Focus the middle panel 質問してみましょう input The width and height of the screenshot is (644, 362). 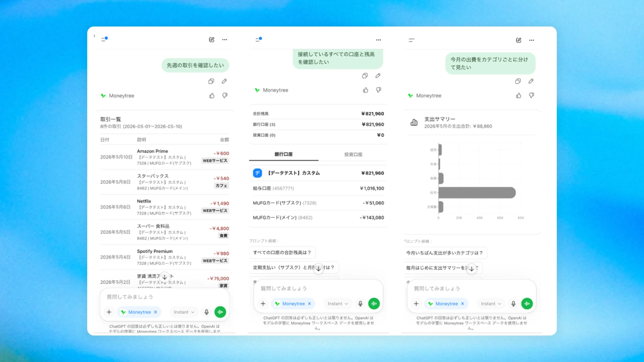318,289
